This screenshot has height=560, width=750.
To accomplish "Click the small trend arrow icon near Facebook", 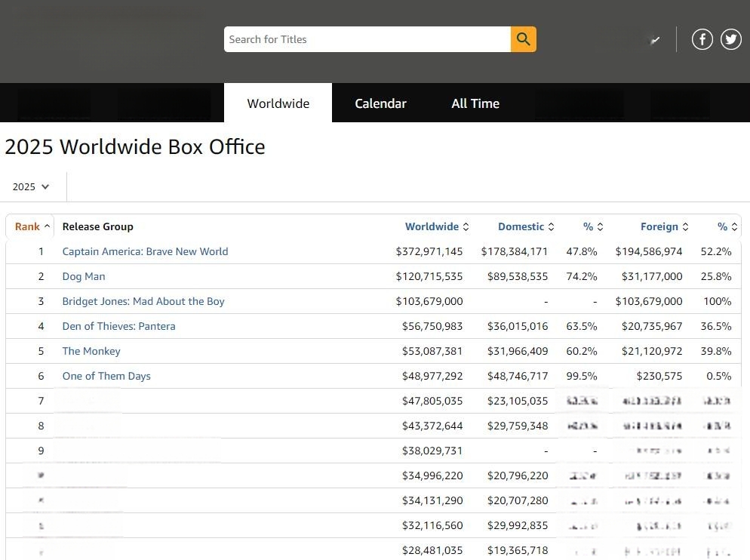I will point(655,40).
